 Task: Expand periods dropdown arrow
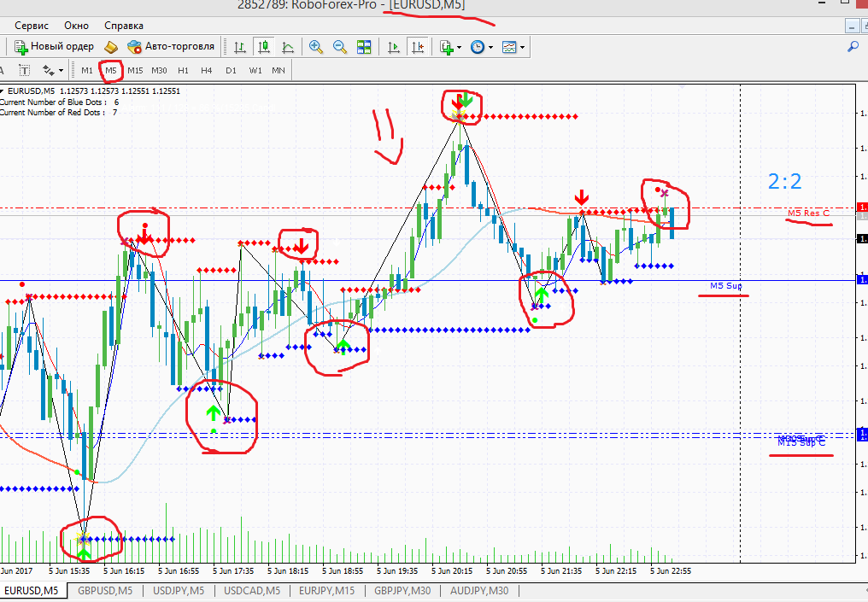click(490, 48)
